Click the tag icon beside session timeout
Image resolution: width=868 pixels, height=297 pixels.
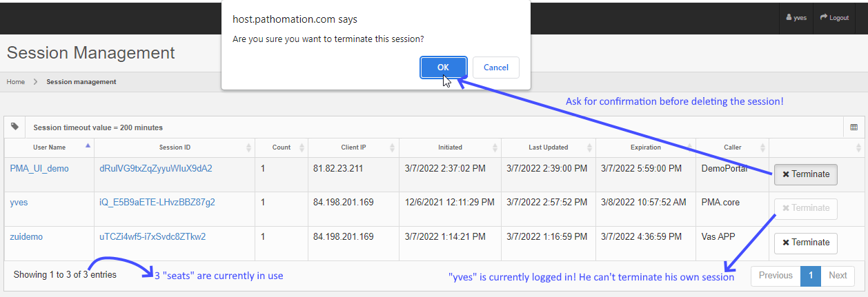15,127
